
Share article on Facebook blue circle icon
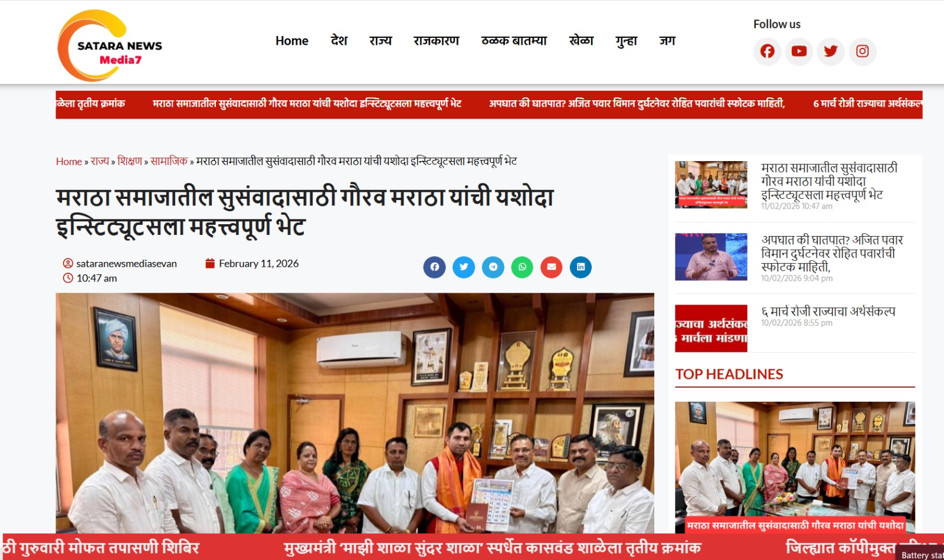click(x=434, y=267)
